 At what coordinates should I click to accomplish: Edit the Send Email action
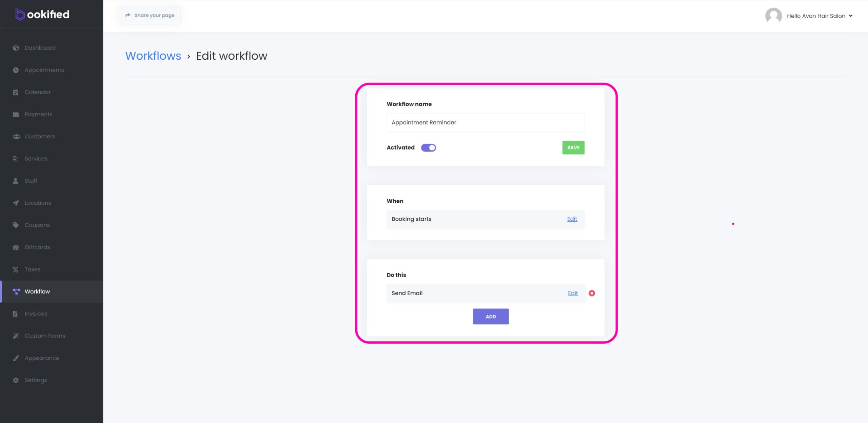(x=573, y=293)
